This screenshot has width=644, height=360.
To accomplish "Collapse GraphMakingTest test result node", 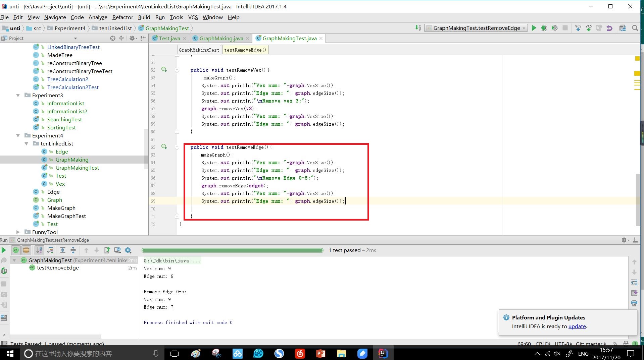I will pyautogui.click(x=14, y=260).
